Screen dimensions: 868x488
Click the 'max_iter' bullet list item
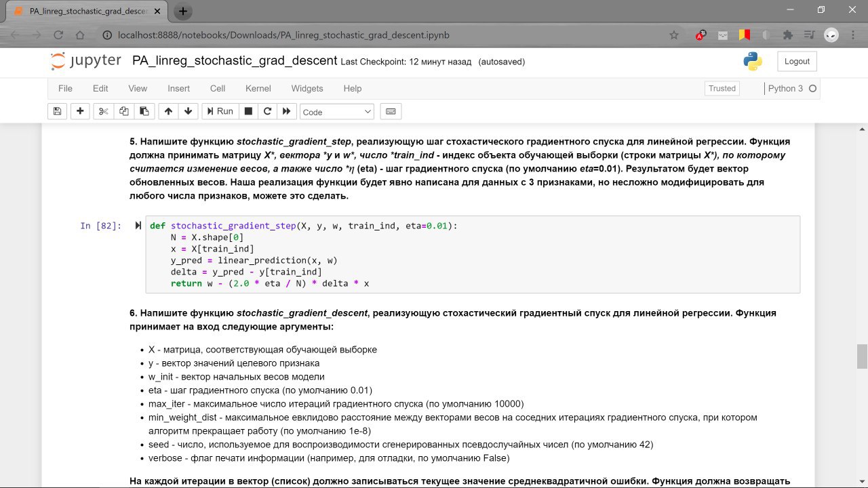[x=336, y=404]
